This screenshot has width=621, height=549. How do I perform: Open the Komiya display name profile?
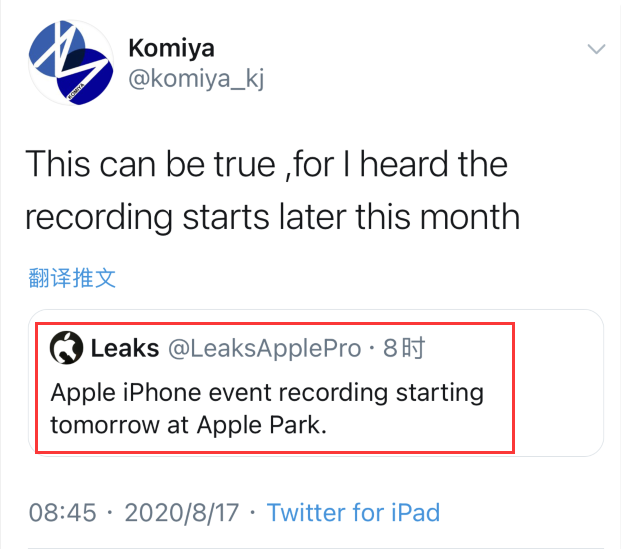172,47
